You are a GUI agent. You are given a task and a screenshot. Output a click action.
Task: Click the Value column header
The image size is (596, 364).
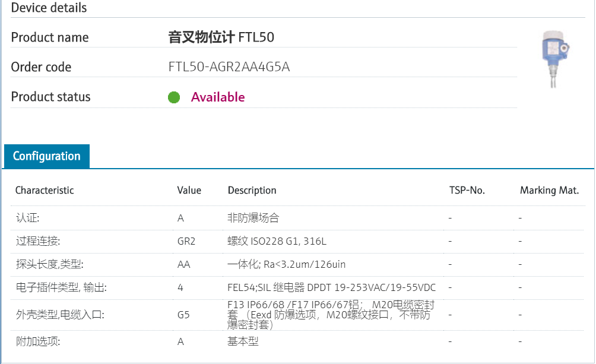coord(189,190)
